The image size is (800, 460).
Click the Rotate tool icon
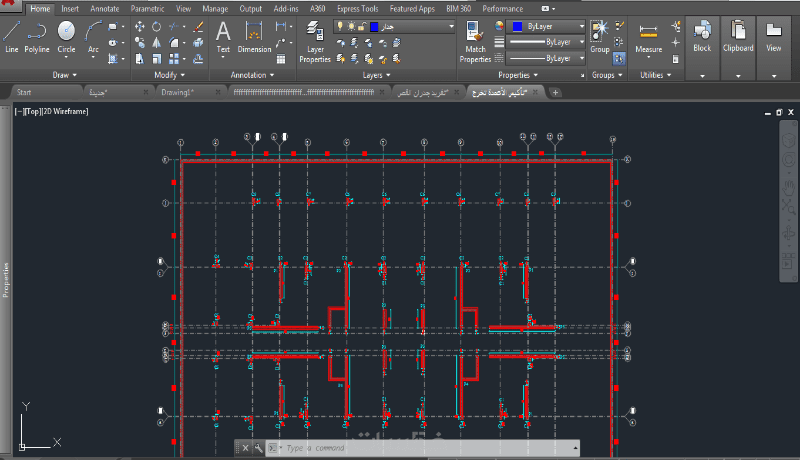156,27
